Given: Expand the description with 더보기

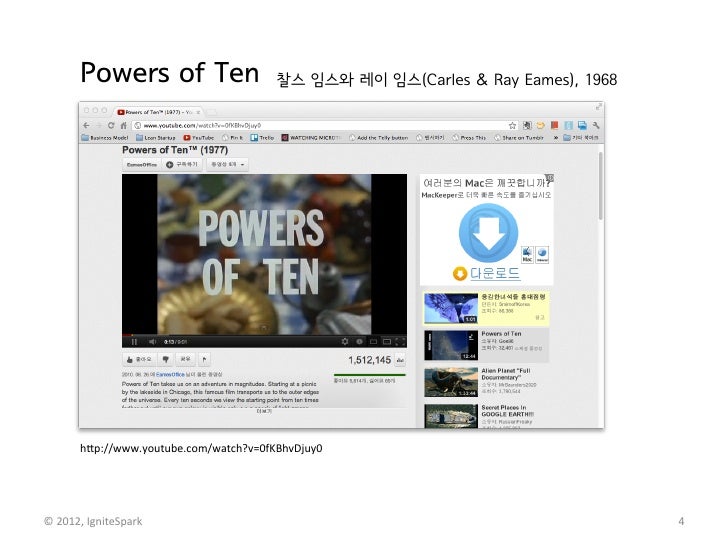Looking at the screenshot, I should tap(264, 411).
